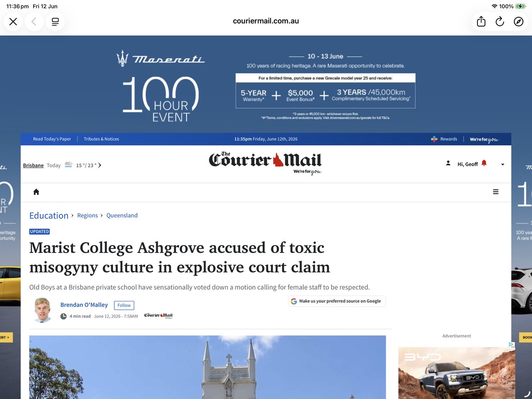The height and width of the screenshot is (399, 532).
Task: Click 3 YEARS /45,000km servicing text
Action: point(371,95)
